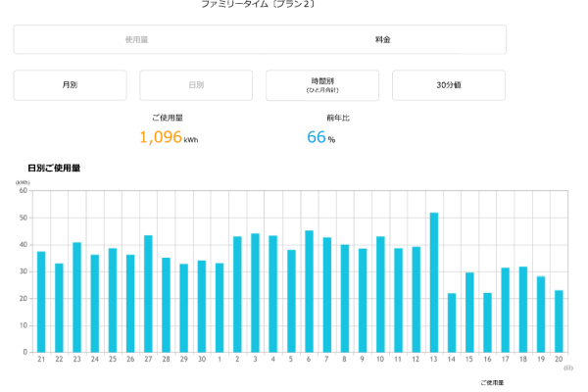
Task: Switch to the 料金 tab
Action: point(383,40)
